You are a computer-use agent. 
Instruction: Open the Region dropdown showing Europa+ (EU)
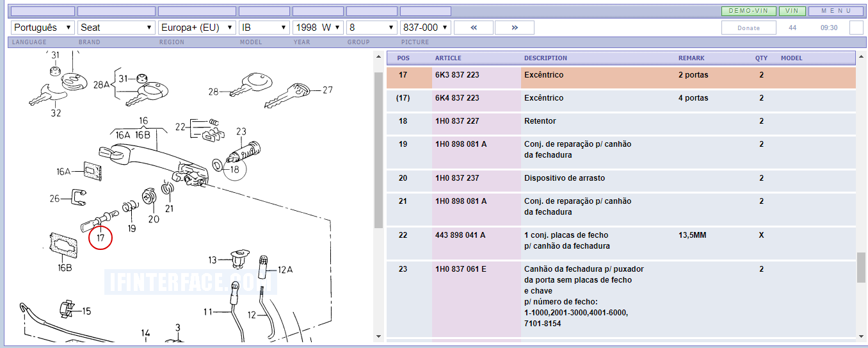pyautogui.click(x=197, y=28)
